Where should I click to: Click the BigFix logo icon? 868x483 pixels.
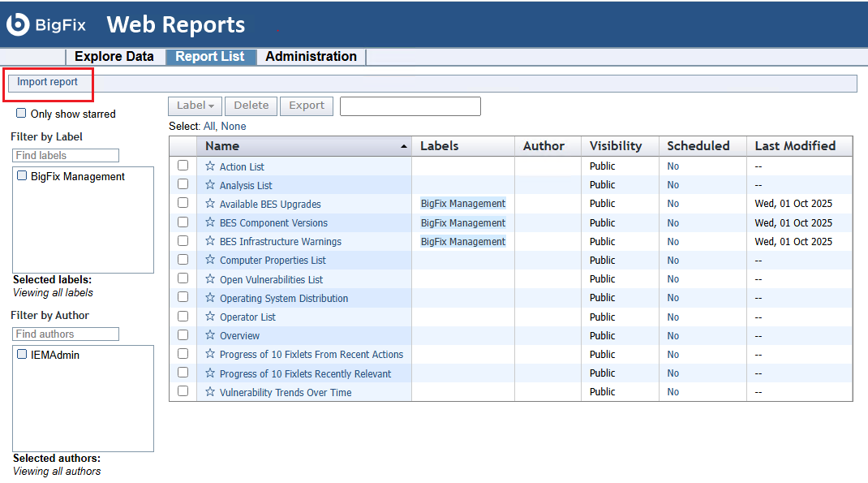pyautogui.click(x=18, y=24)
